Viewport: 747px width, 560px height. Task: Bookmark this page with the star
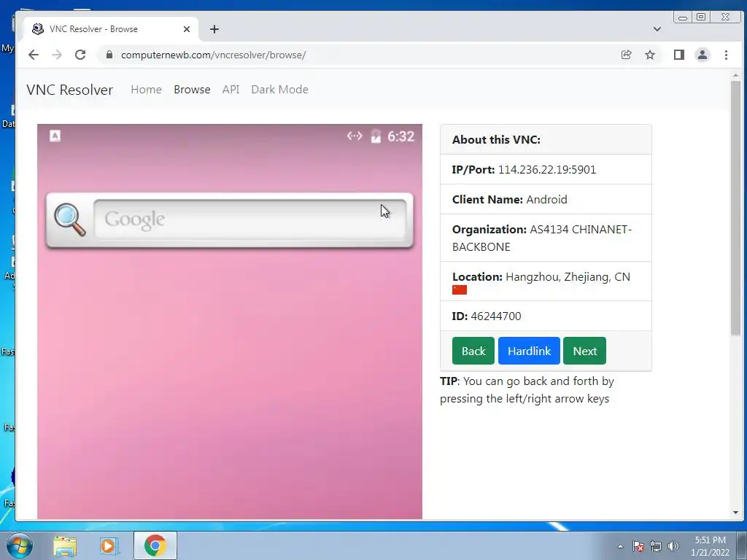(x=650, y=55)
